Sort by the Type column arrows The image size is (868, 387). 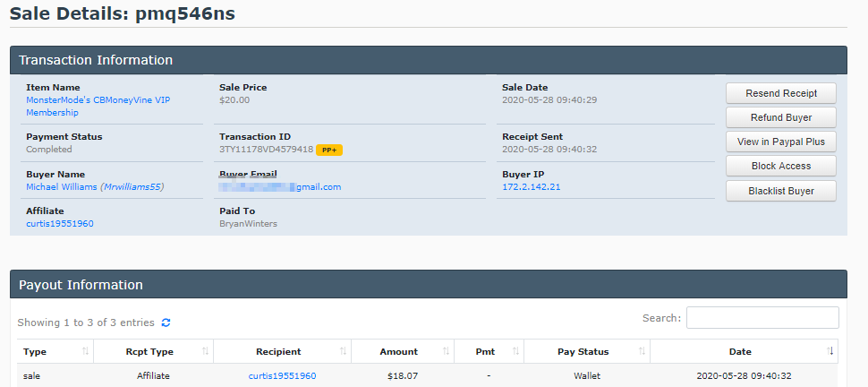[x=85, y=351]
